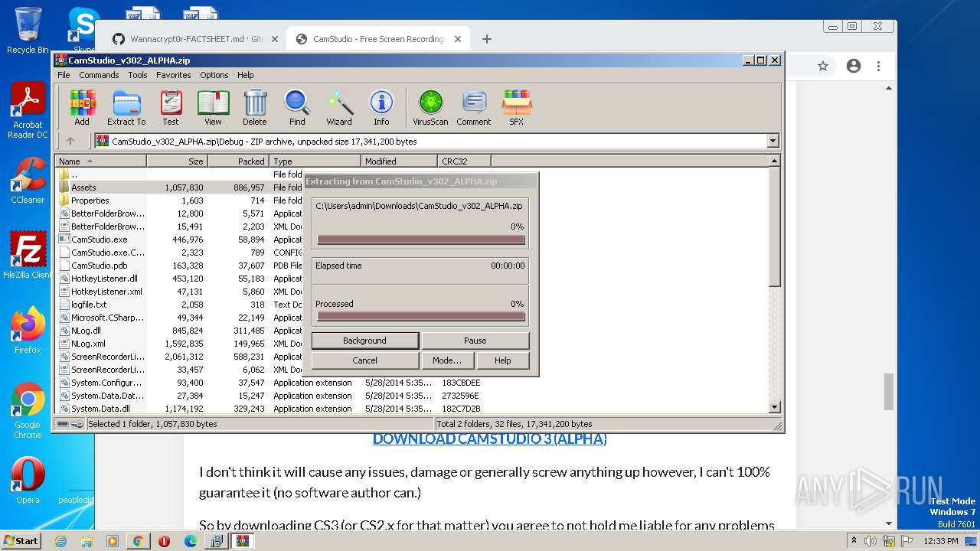
Task: Click the Test archive icon
Action: point(171,107)
